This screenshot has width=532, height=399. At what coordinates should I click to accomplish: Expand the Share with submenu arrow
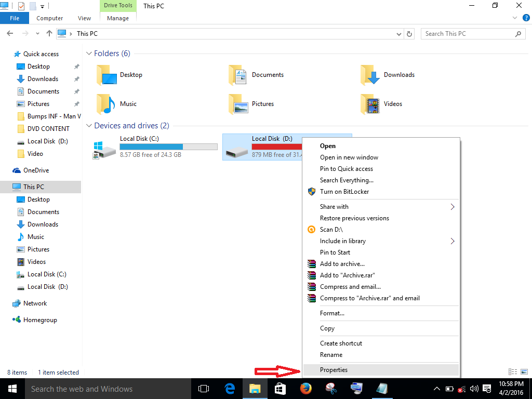(451, 206)
